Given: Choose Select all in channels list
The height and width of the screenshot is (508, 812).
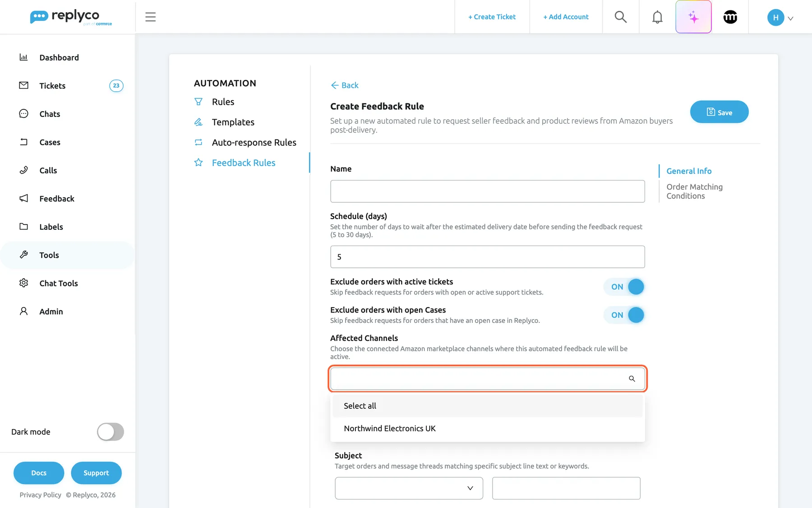Looking at the screenshot, I should click(x=488, y=406).
